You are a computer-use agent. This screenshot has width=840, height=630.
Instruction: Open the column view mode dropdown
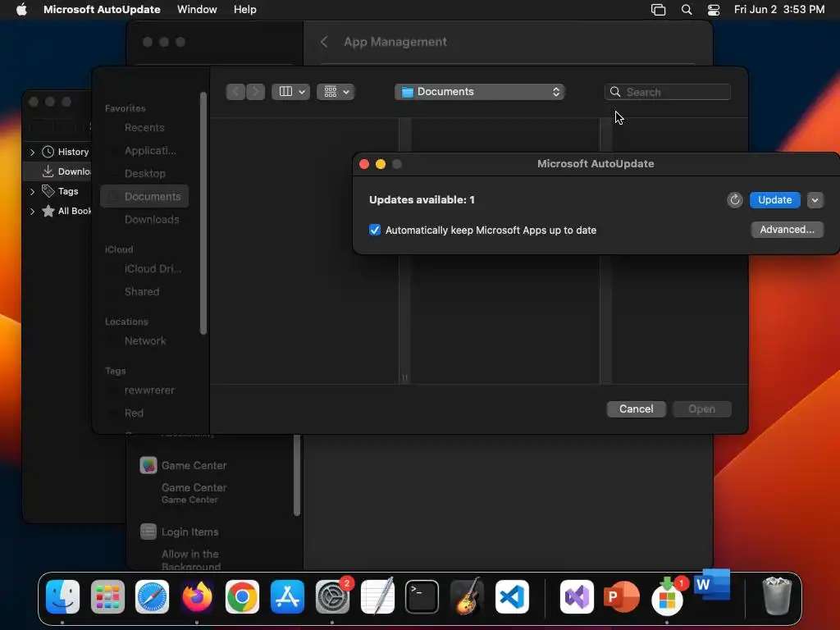pos(291,92)
